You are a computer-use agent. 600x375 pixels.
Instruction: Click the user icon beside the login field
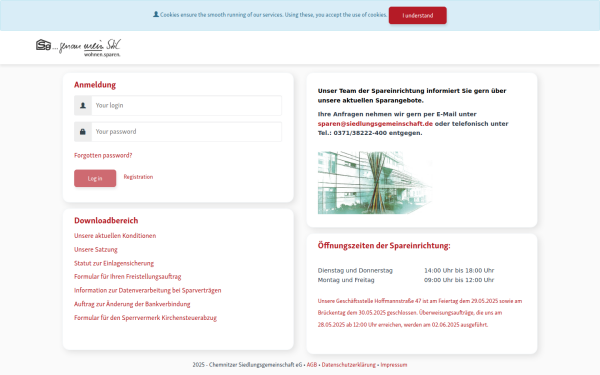83,106
